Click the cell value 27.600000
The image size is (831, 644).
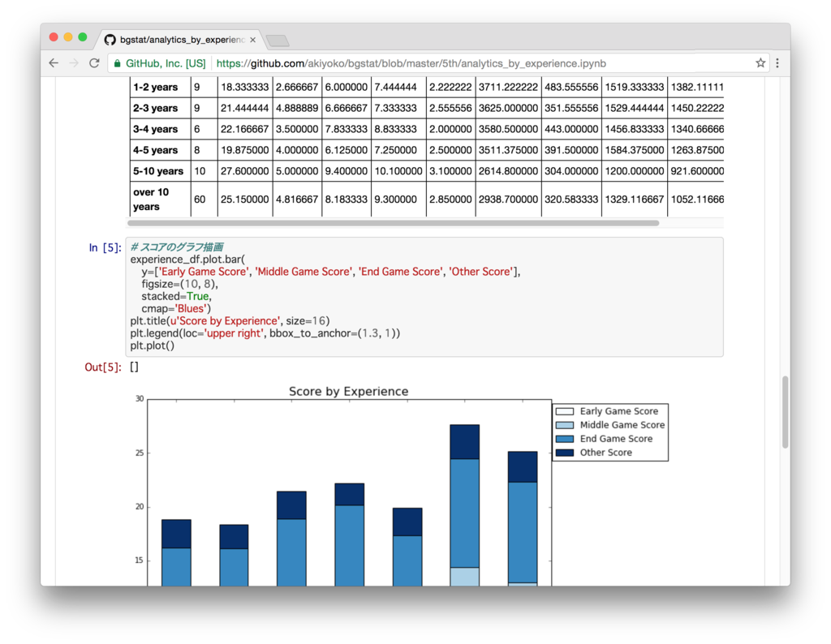tap(245, 171)
